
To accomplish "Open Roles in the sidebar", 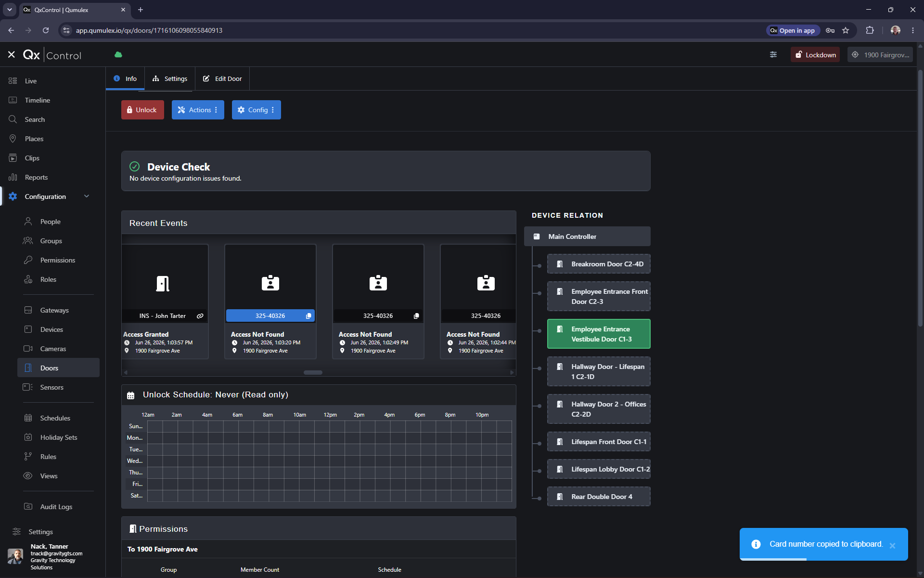I will click(48, 279).
